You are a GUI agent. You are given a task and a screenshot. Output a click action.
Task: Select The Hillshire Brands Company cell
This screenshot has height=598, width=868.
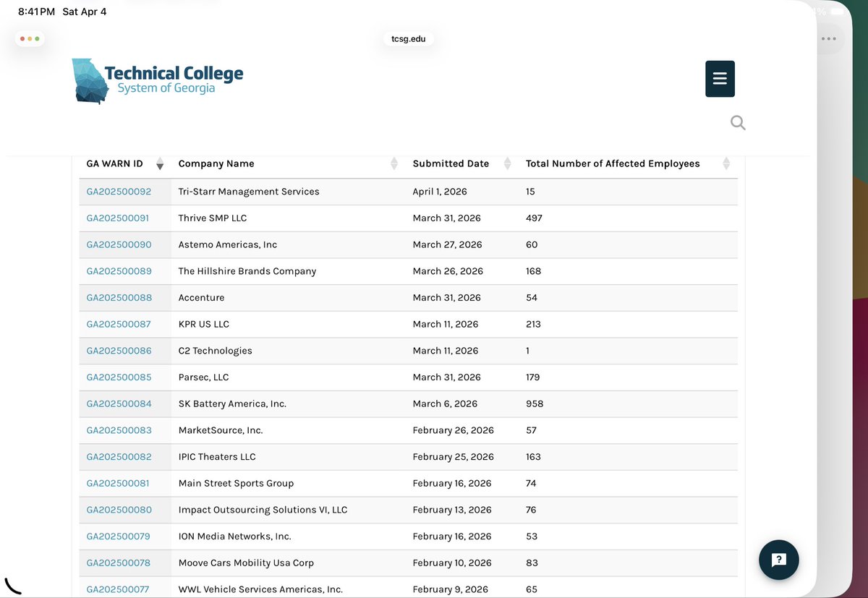point(289,271)
